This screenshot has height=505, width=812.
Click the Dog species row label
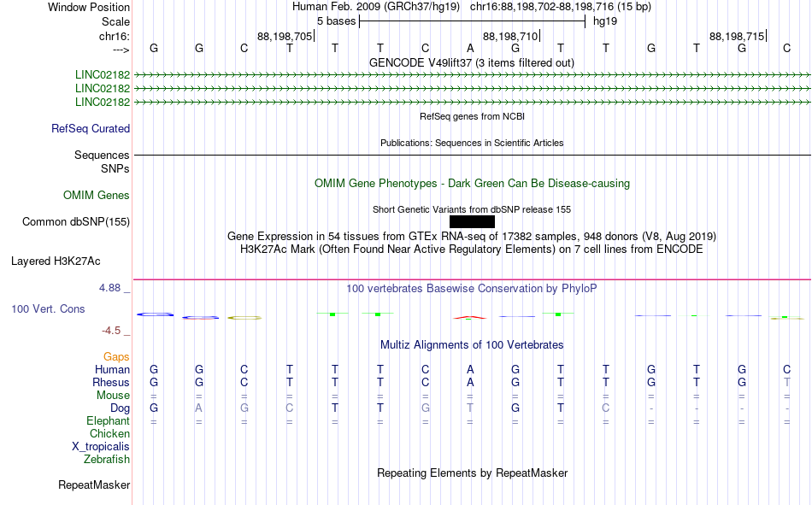120,408
